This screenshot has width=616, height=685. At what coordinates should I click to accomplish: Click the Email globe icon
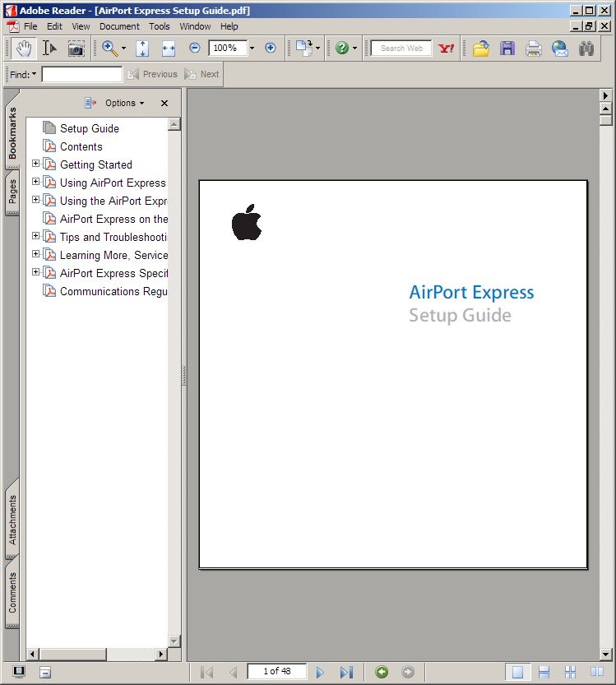(x=559, y=48)
